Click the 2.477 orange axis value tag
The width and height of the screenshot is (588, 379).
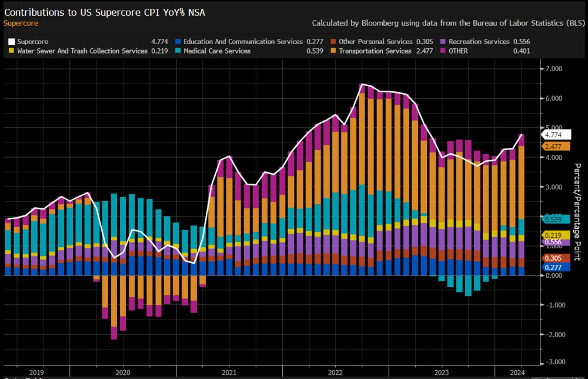click(556, 147)
